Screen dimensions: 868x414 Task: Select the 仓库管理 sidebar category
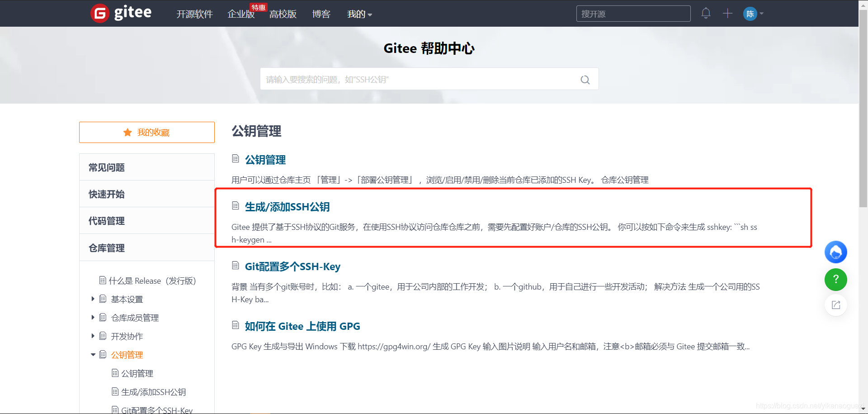click(x=147, y=248)
